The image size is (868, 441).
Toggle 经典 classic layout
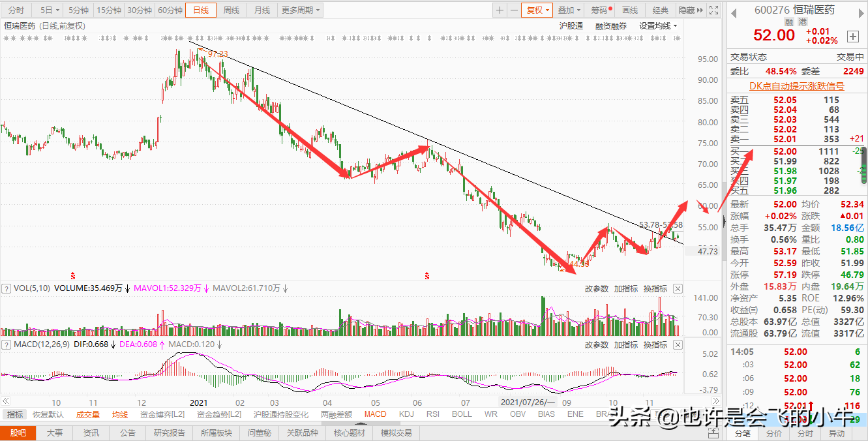pyautogui.click(x=661, y=10)
